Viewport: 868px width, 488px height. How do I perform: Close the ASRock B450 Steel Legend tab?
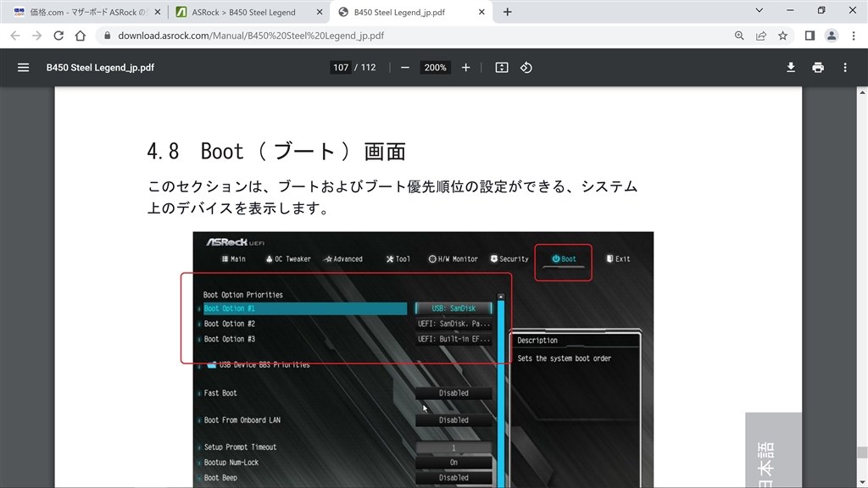[x=320, y=12]
